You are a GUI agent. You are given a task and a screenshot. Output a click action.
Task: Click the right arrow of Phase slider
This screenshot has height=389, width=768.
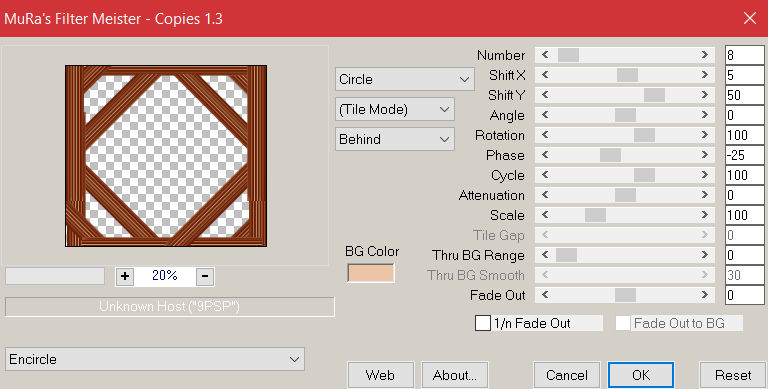point(705,155)
